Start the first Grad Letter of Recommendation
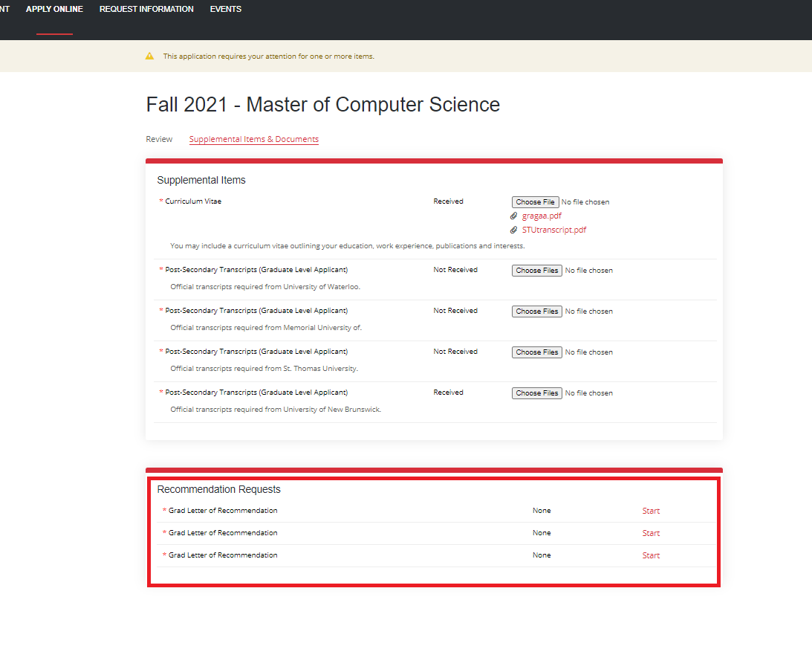Screen dimensions: 812x649 (x=651, y=511)
